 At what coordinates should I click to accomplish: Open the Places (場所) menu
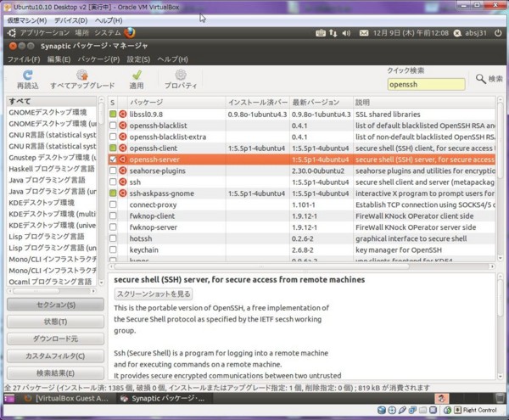coord(81,33)
